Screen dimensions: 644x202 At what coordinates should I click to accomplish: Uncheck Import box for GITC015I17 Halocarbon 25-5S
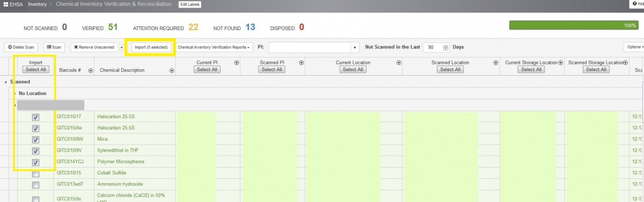[35, 117]
